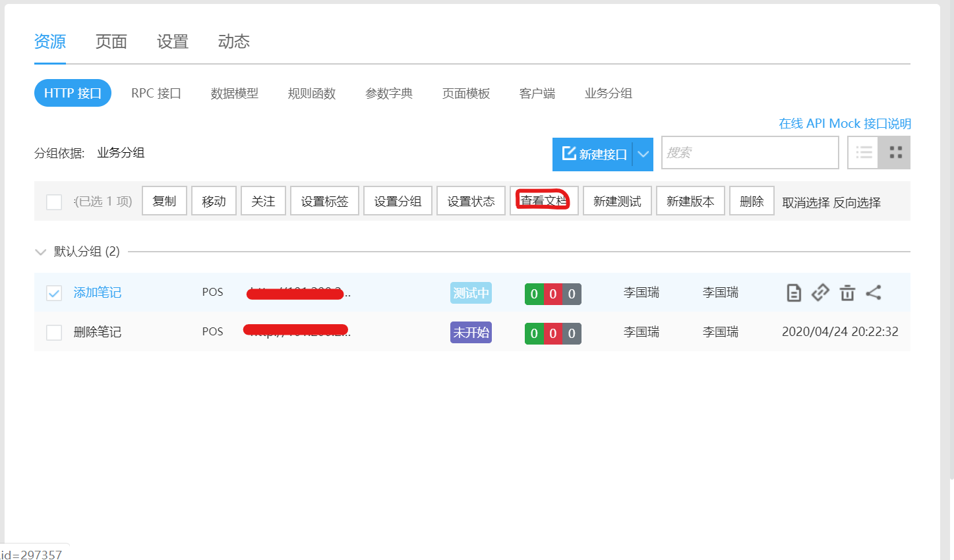Image resolution: width=954 pixels, height=560 pixels.
Task: Open 业务分组 grouping basis selector
Action: click(x=121, y=153)
